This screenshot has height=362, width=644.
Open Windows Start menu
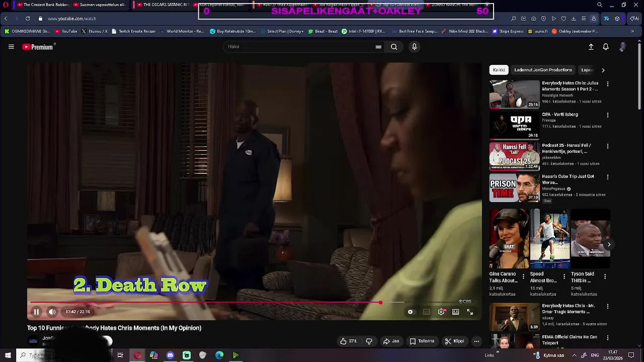[x=8, y=355]
